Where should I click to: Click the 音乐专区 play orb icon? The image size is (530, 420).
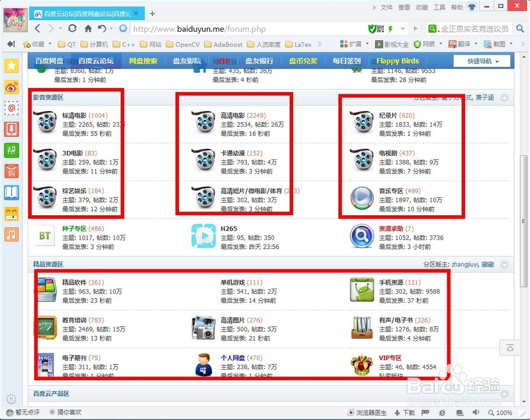[x=361, y=198]
